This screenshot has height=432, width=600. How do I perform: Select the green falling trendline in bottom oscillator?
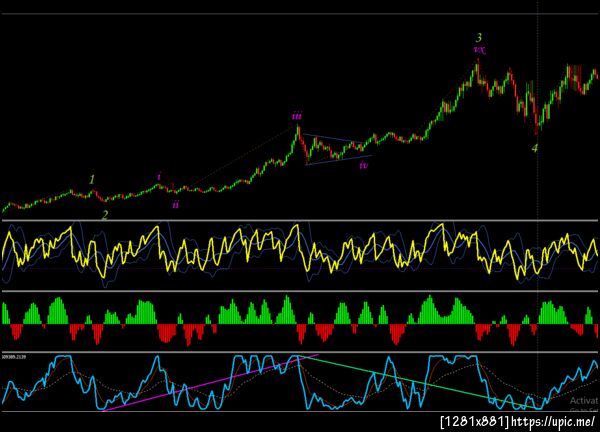419,381
